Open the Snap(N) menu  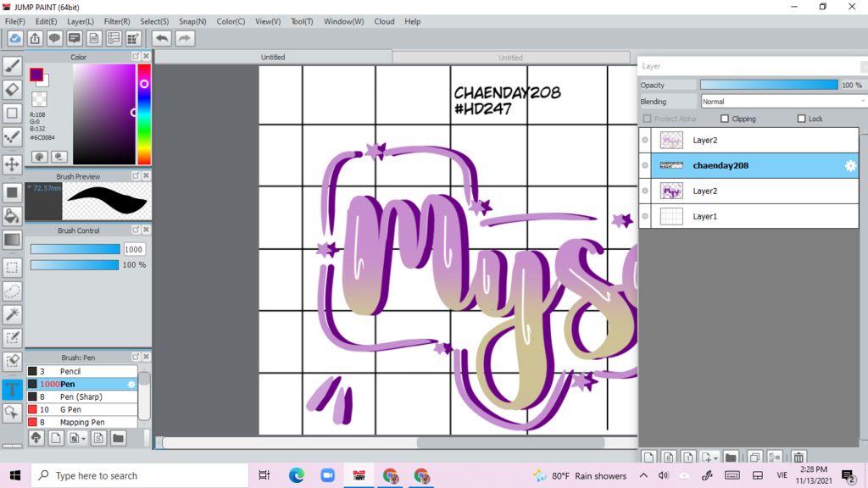point(192,21)
